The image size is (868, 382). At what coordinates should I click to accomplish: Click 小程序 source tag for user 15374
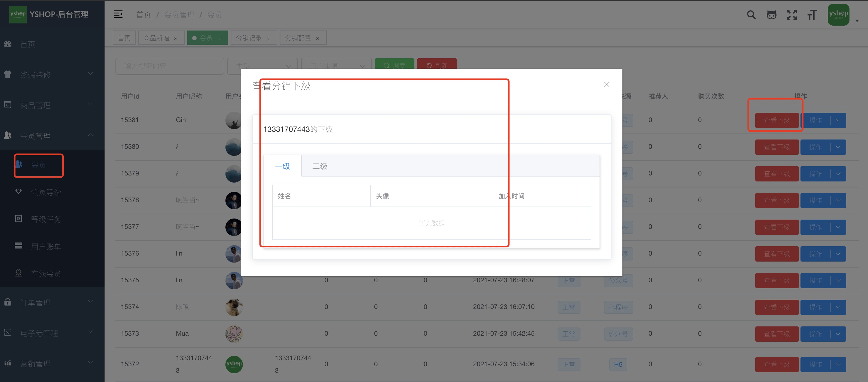(x=618, y=307)
